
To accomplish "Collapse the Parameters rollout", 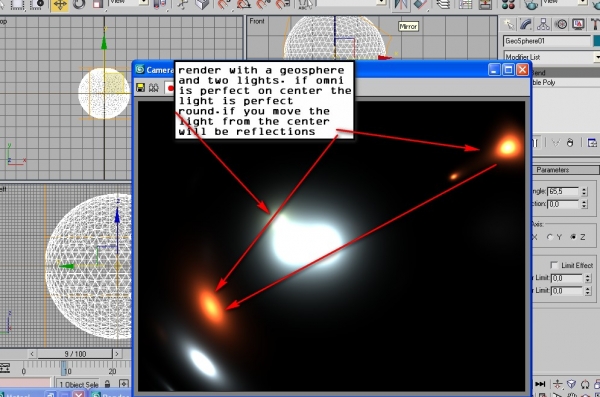I will pyautogui.click(x=566, y=170).
